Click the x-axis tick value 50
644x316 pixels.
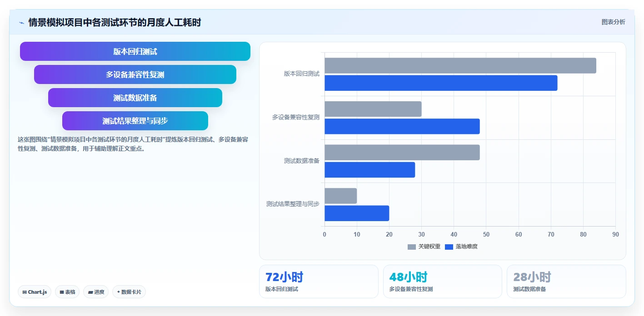[486, 234]
